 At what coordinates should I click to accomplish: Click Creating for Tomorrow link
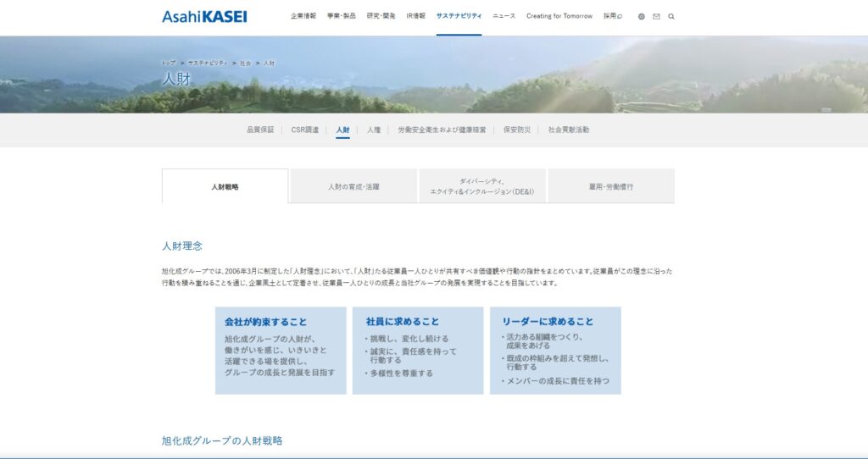pos(559,16)
